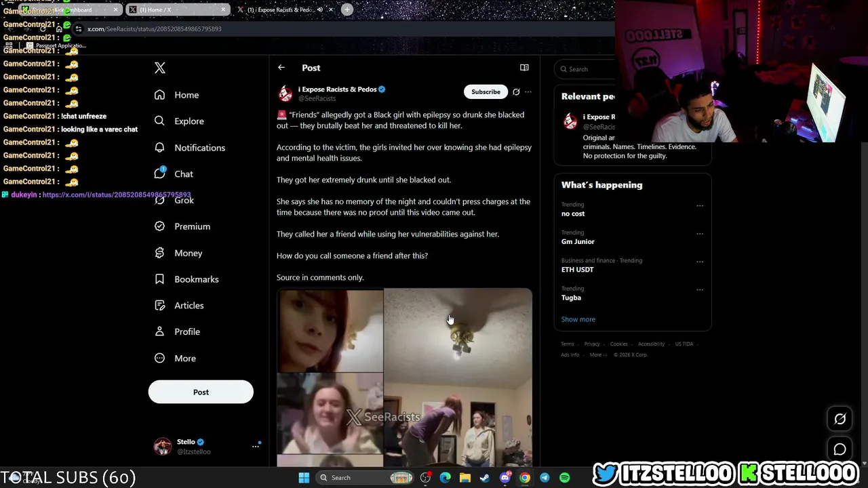Viewport: 868px width, 488px height.
Task: Open reader view icon in Post header
Action: 524,68
